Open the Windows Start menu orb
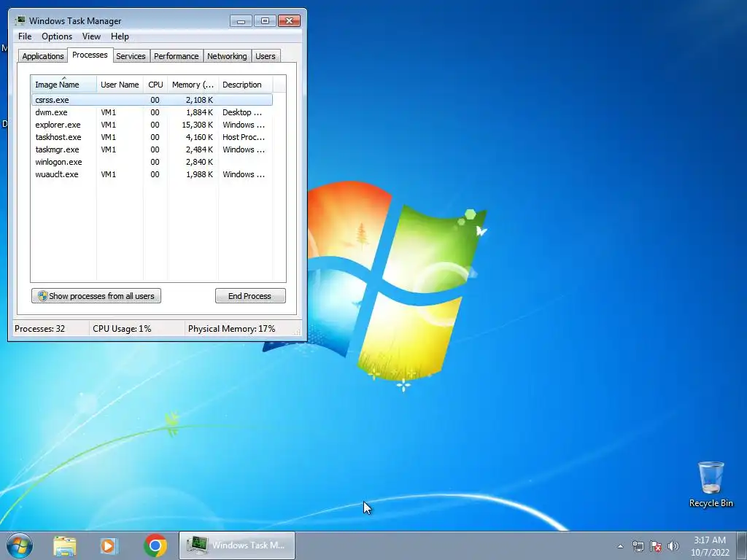 20,545
